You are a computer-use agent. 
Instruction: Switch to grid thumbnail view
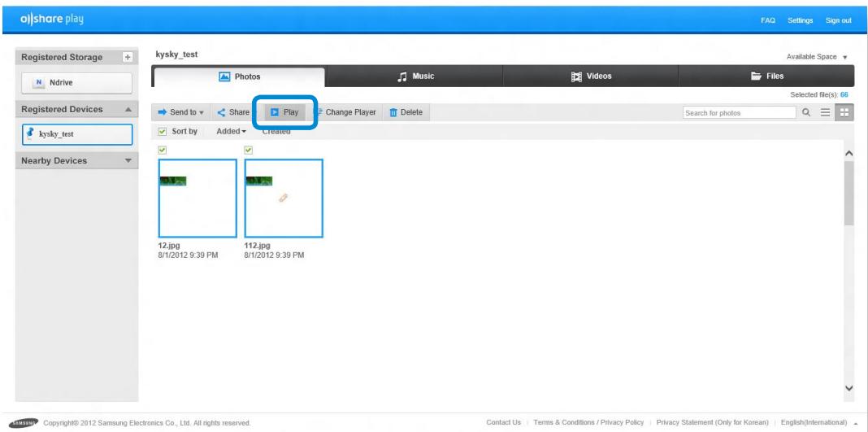click(845, 112)
